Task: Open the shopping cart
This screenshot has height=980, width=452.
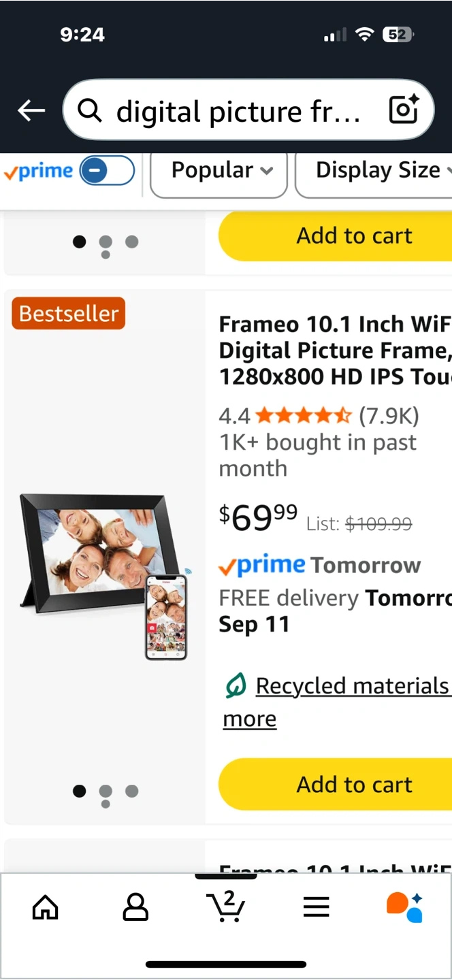Action: click(225, 906)
